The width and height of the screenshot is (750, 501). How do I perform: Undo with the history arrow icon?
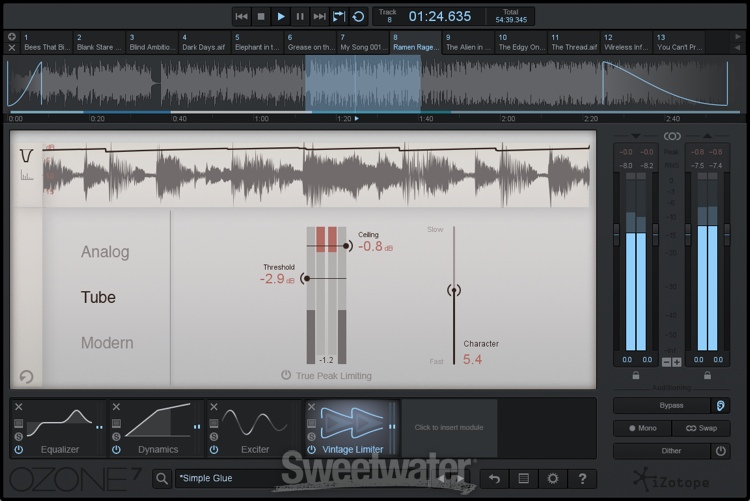494,479
